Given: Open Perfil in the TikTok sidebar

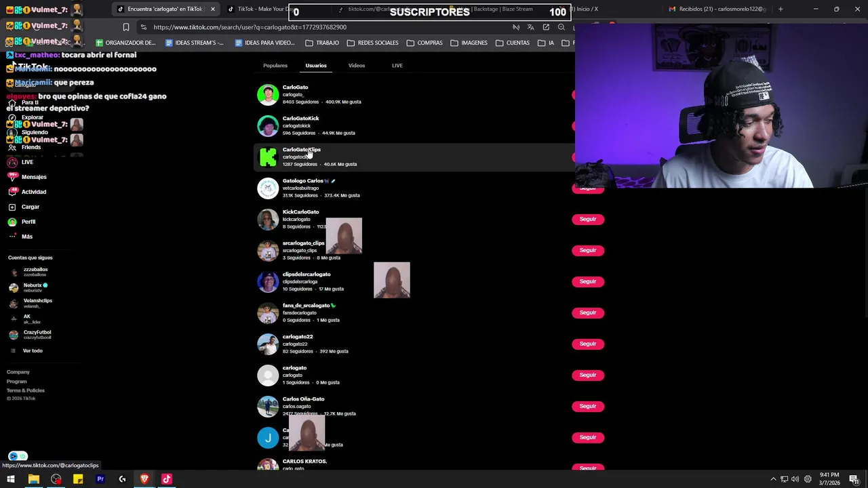Looking at the screenshot, I should (x=22, y=222).
